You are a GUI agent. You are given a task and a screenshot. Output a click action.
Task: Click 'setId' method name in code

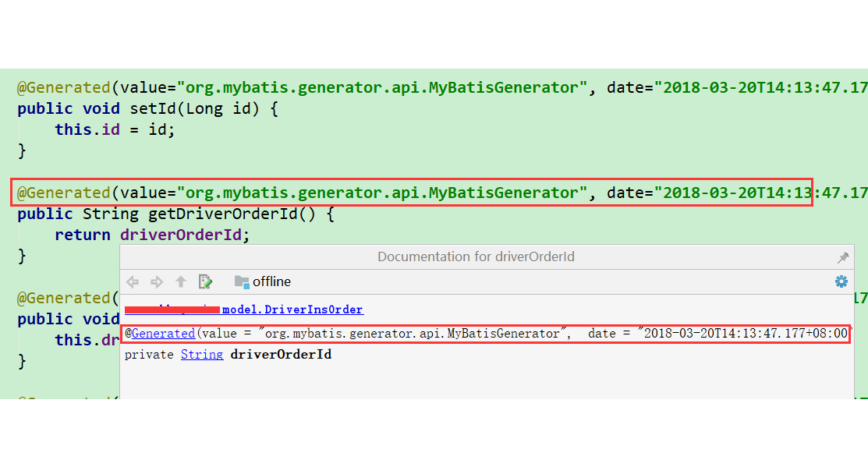coord(153,108)
